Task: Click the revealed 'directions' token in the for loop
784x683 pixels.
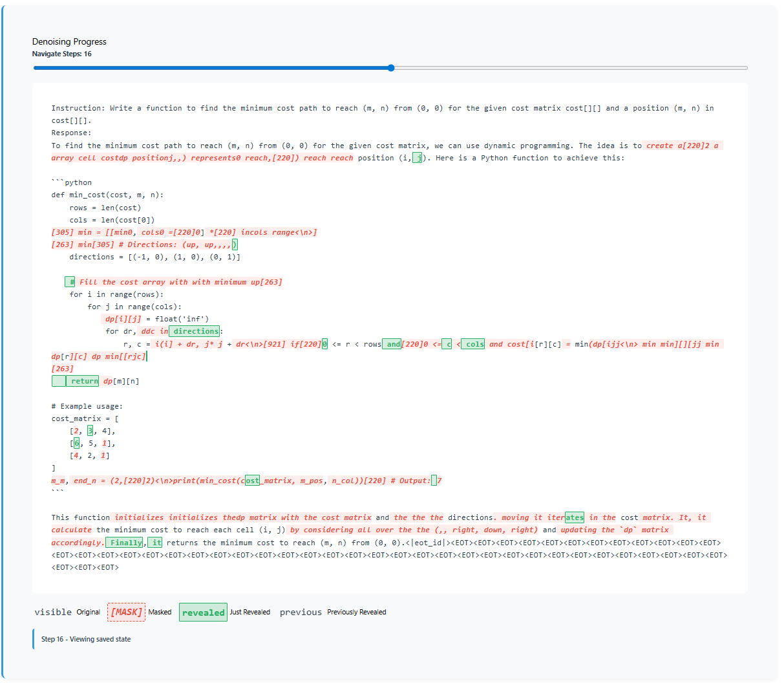Action: coord(195,331)
